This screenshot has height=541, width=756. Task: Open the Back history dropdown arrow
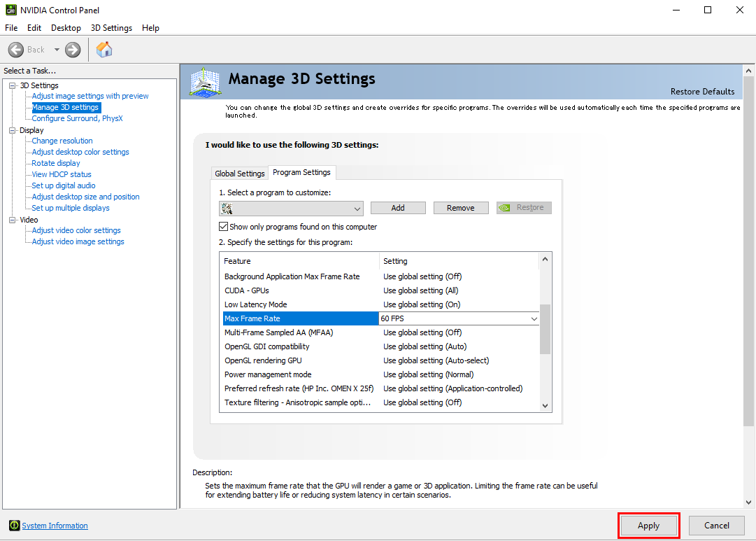click(x=57, y=50)
